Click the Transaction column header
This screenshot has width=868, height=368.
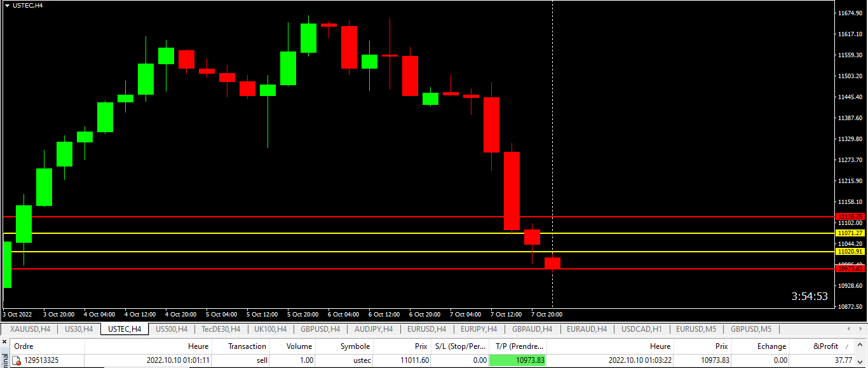247,346
